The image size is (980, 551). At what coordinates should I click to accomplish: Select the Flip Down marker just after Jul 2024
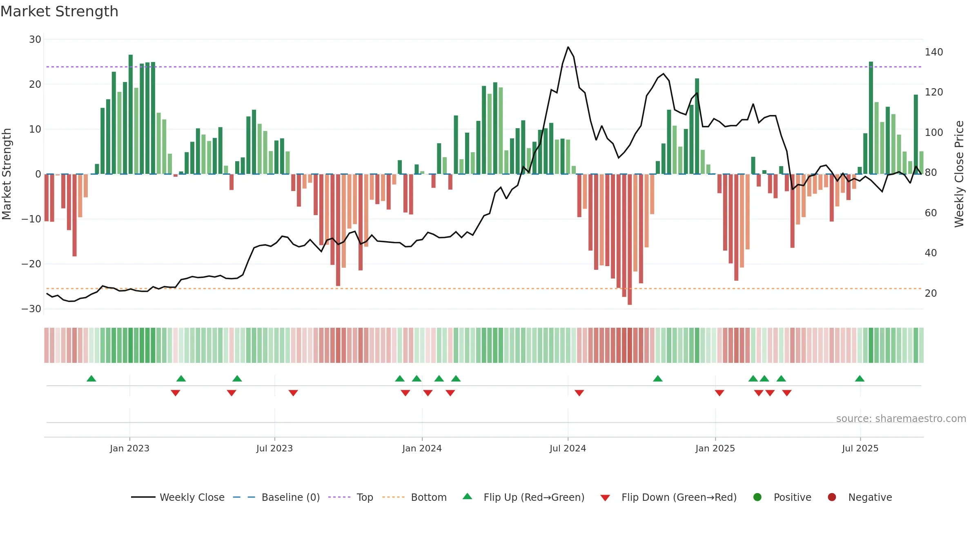(579, 393)
